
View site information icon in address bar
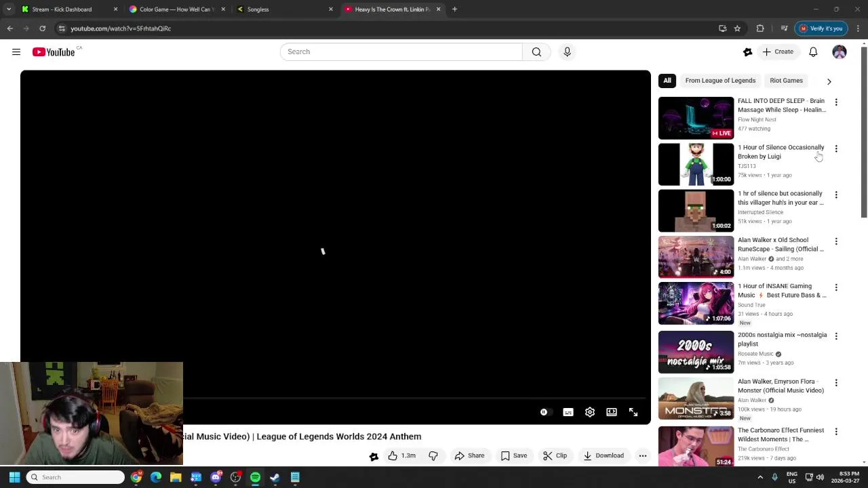click(62, 28)
